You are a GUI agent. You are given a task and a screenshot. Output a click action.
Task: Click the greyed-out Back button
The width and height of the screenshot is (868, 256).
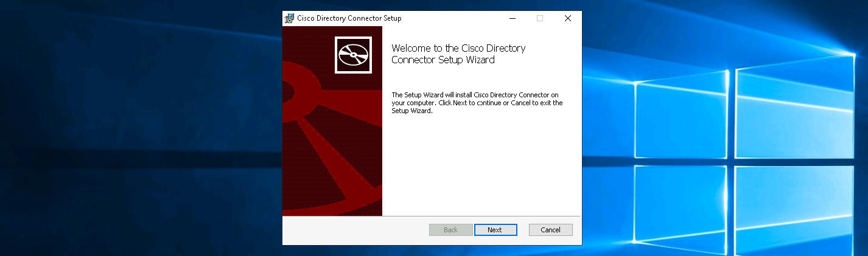coord(450,230)
